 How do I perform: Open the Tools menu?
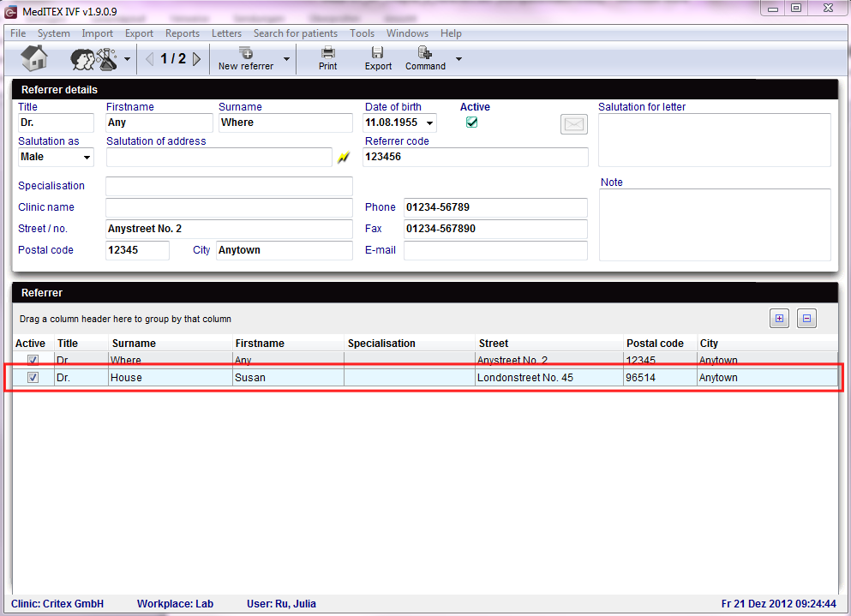tap(362, 33)
